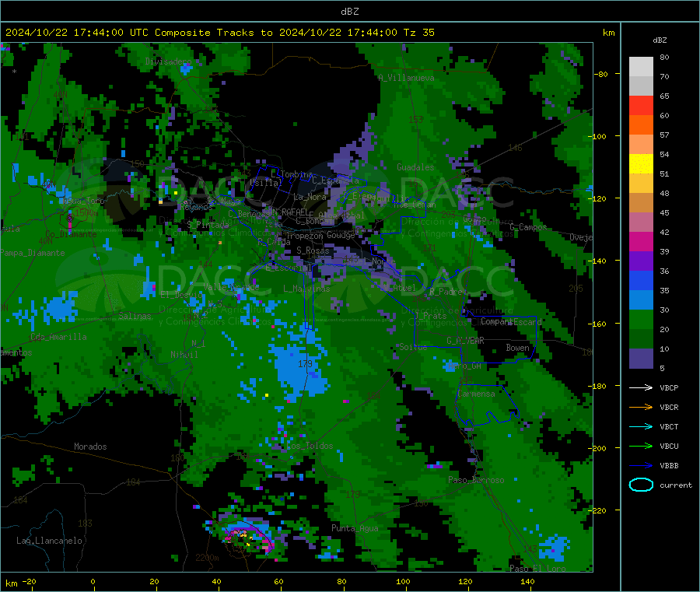
Task: Click the 'G_ALVEAR' place label
Action: click(465, 340)
